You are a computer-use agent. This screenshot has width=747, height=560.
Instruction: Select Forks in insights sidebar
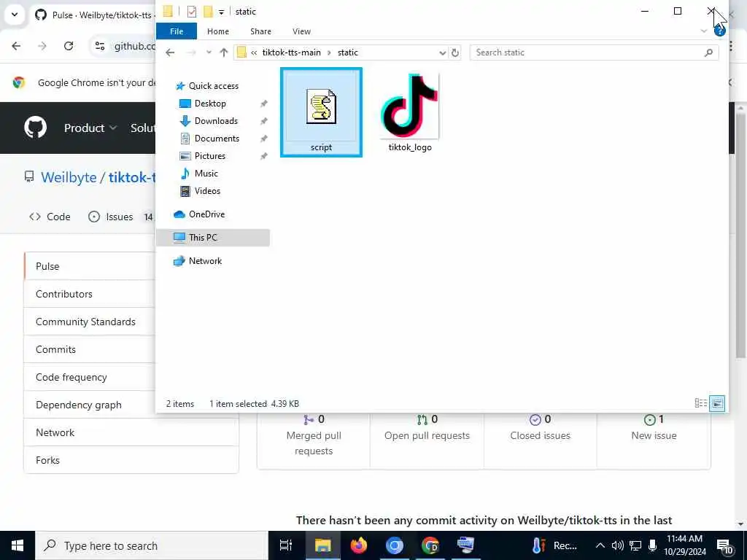coord(131,460)
